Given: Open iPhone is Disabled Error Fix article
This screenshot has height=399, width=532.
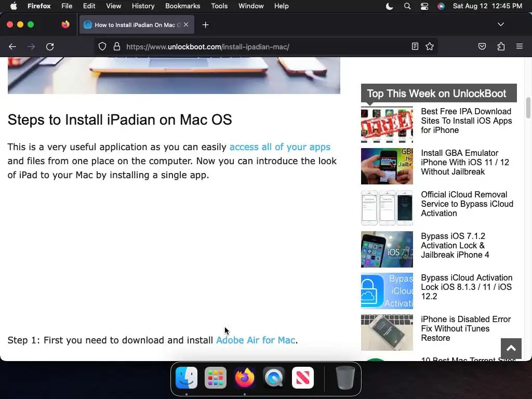Looking at the screenshot, I should click(x=465, y=328).
